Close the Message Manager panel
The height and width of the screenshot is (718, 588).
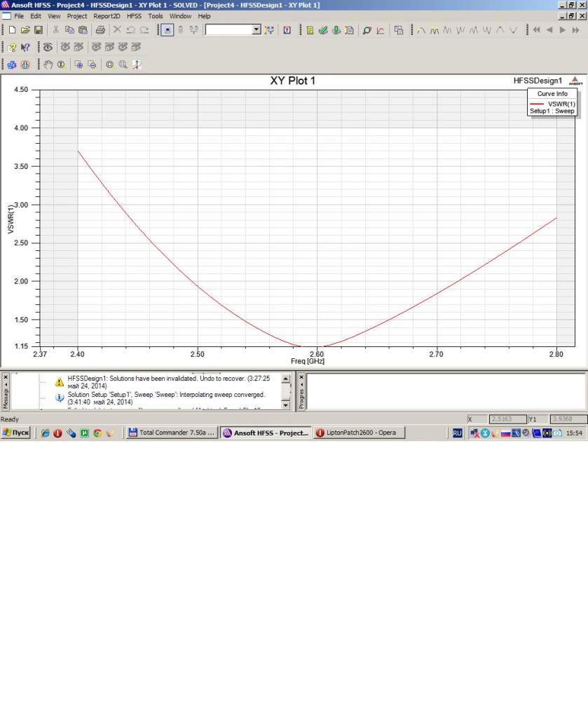click(6, 377)
